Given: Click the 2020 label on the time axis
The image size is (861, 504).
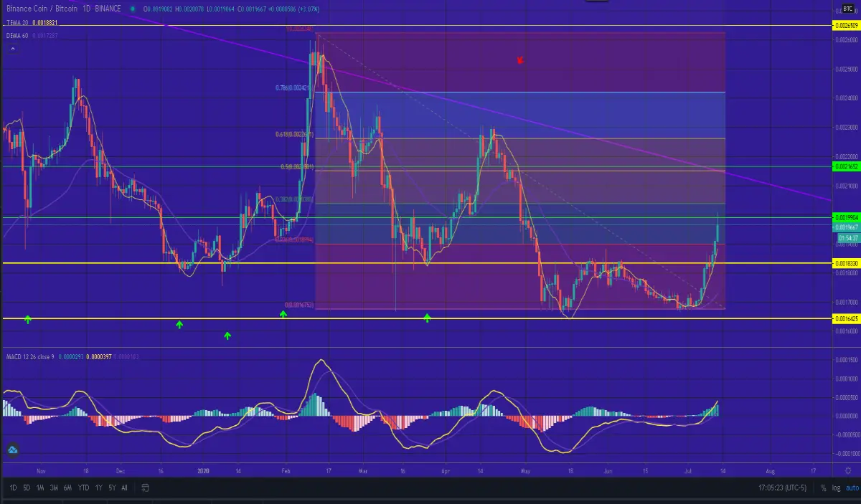Looking at the screenshot, I should [204, 471].
